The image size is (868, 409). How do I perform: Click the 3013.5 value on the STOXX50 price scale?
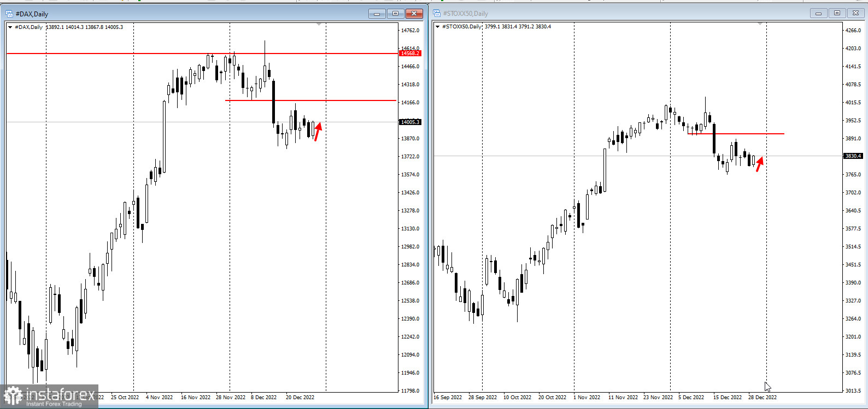coord(853,391)
